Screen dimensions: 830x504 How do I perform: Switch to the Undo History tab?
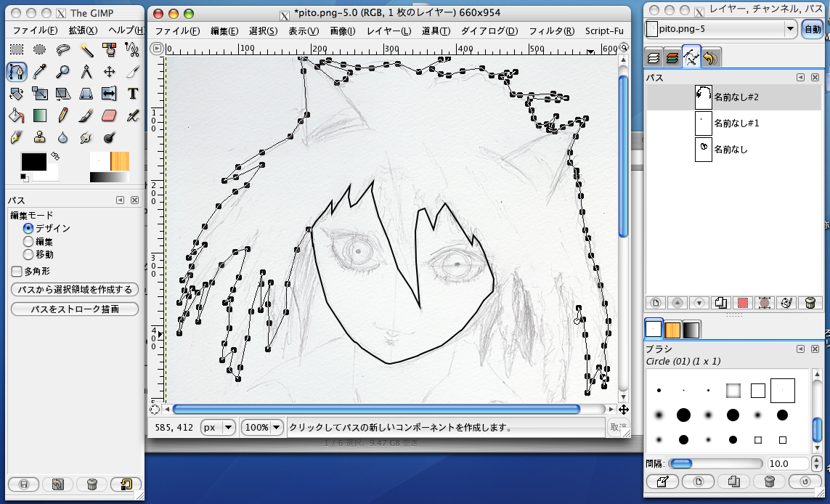(710, 57)
